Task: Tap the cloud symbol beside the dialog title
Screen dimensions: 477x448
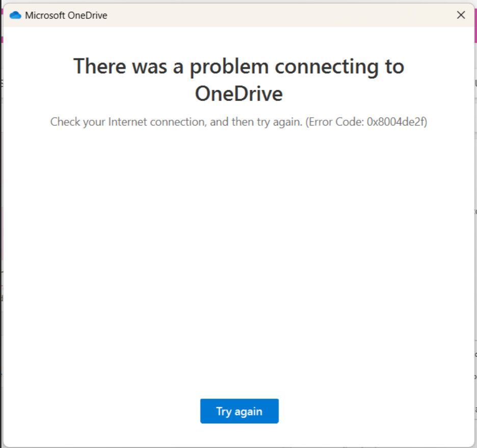Action: pyautogui.click(x=16, y=15)
